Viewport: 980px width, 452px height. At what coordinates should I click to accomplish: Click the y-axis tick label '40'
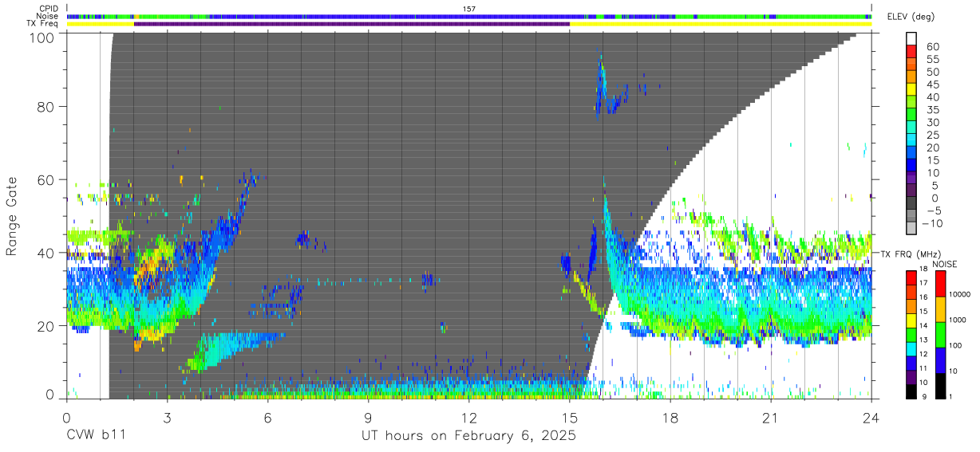point(47,254)
